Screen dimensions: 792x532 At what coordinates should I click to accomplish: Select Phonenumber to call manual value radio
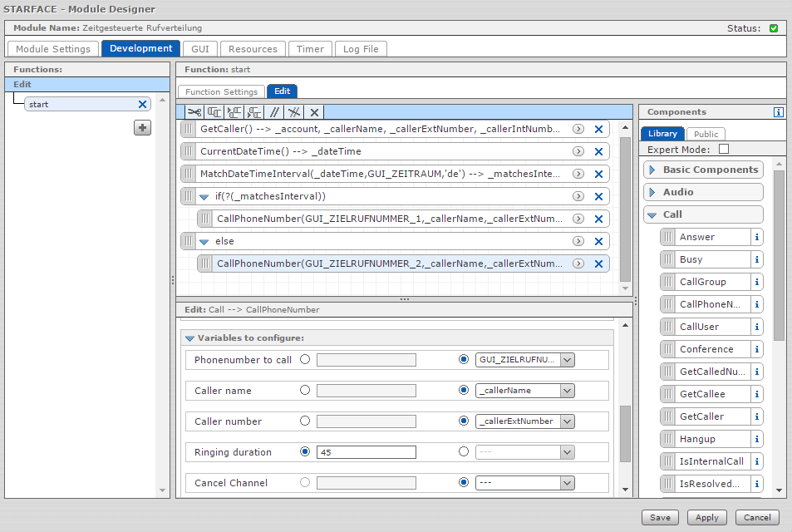coord(305,360)
